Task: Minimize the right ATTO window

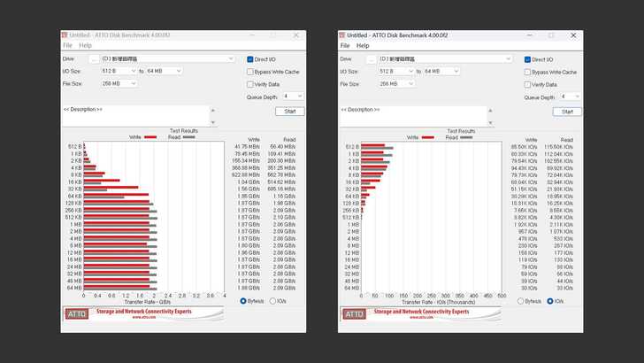Action: click(x=530, y=35)
